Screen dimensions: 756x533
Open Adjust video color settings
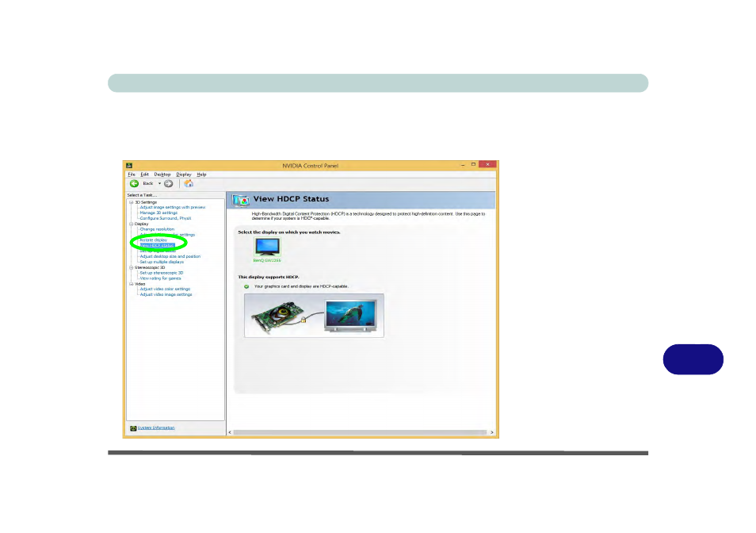(x=165, y=290)
